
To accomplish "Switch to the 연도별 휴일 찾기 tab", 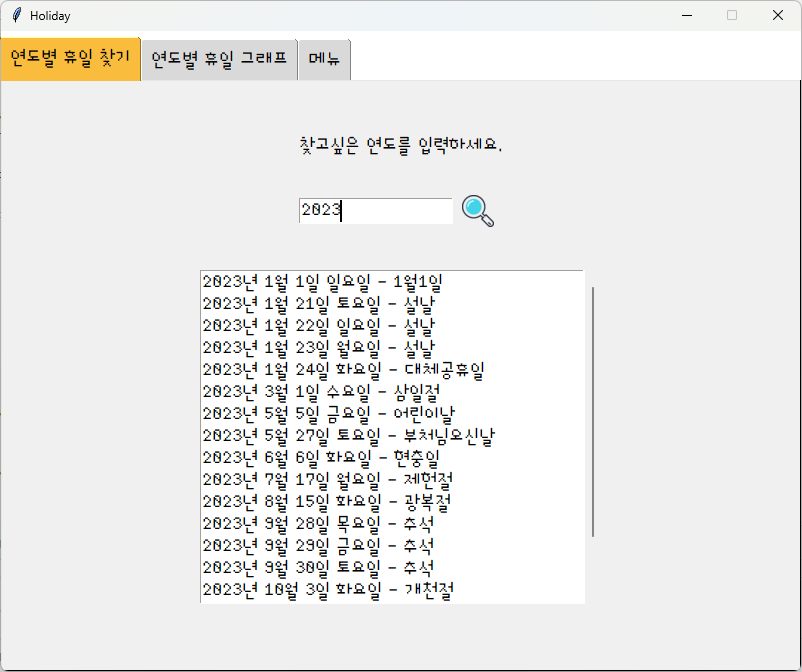I will point(71,59).
